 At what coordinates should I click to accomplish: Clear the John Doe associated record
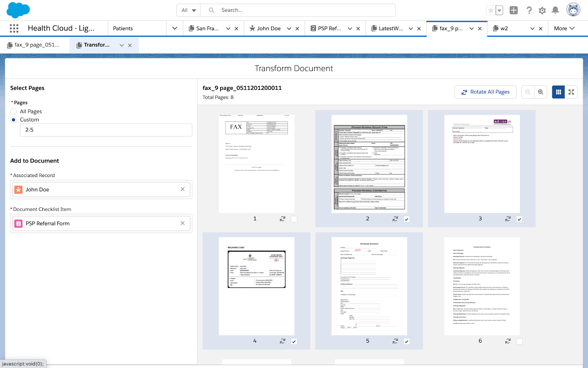click(183, 189)
